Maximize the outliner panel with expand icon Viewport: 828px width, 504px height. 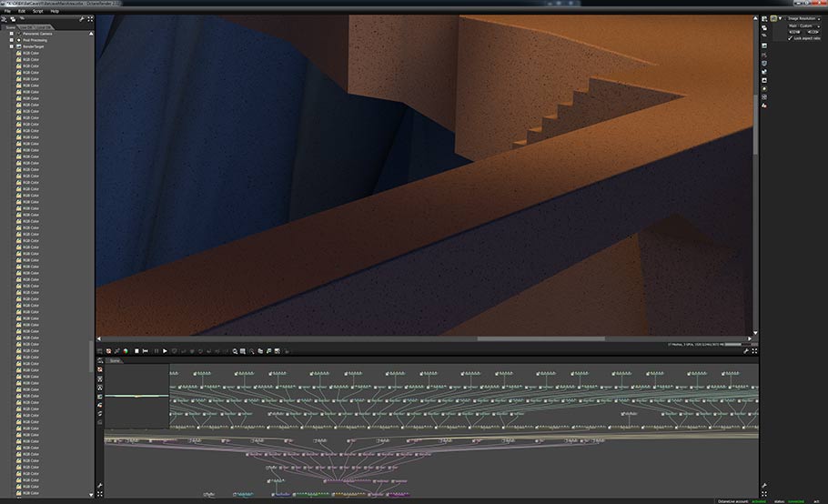pyautogui.click(x=90, y=18)
